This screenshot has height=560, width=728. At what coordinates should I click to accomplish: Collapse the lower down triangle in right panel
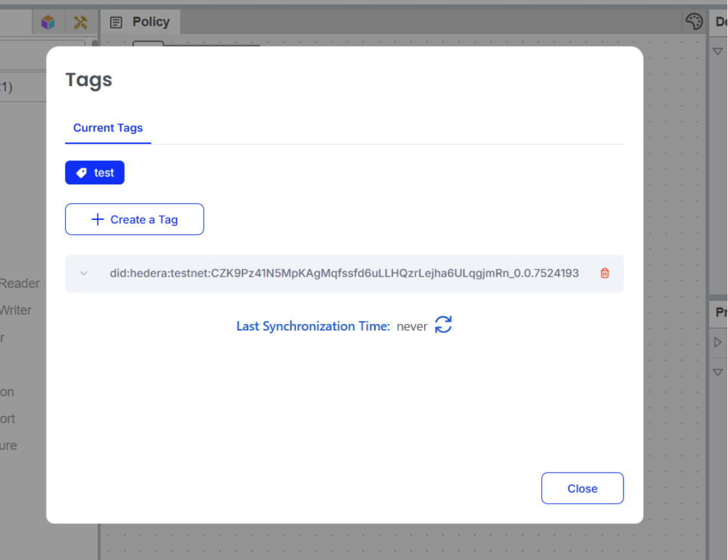point(718,372)
